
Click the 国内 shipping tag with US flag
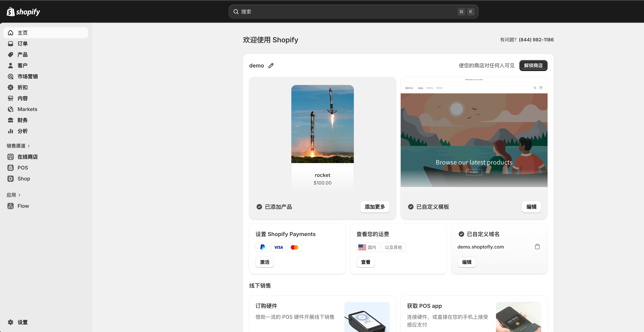(x=368, y=247)
